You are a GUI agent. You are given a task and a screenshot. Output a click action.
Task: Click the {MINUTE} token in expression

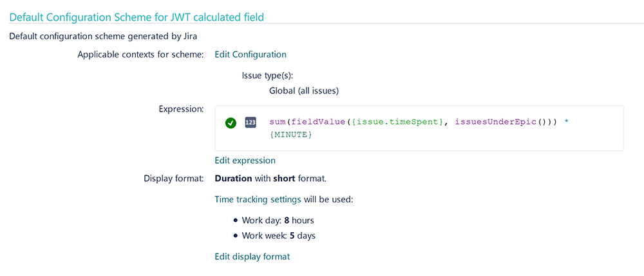click(291, 134)
